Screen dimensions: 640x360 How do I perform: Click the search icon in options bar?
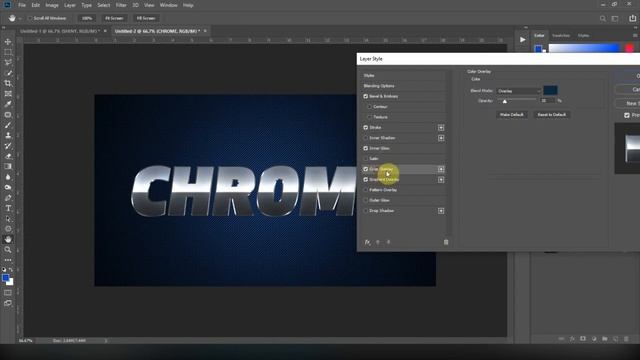coord(603,18)
